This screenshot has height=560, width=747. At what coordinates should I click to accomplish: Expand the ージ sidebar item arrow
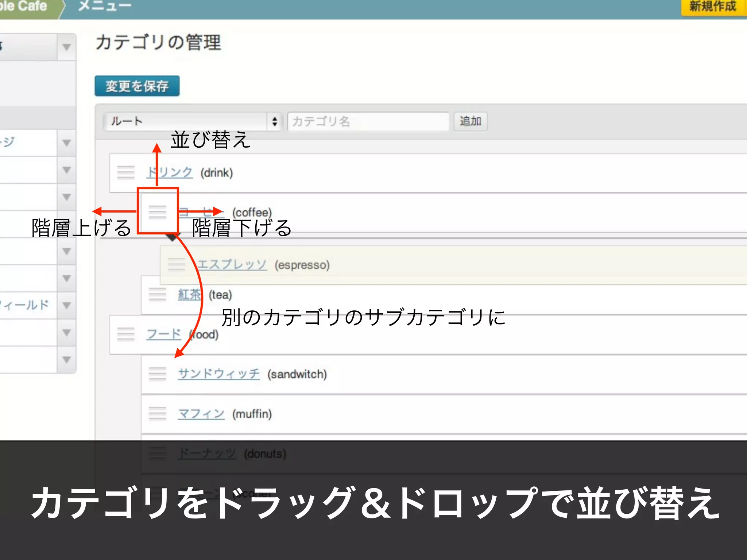coord(66,143)
